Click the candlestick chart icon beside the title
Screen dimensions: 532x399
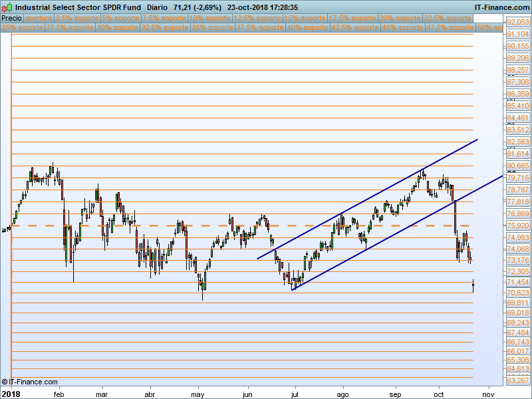pos(7,7)
